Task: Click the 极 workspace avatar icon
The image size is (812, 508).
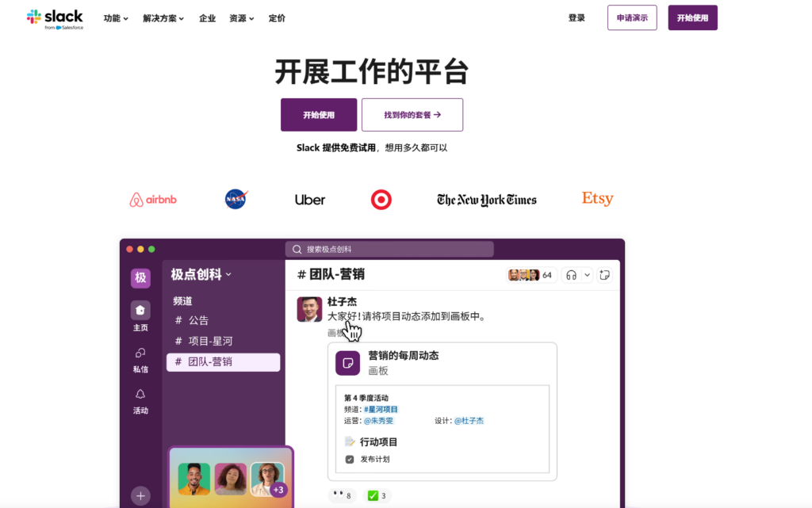Action: pyautogui.click(x=140, y=277)
